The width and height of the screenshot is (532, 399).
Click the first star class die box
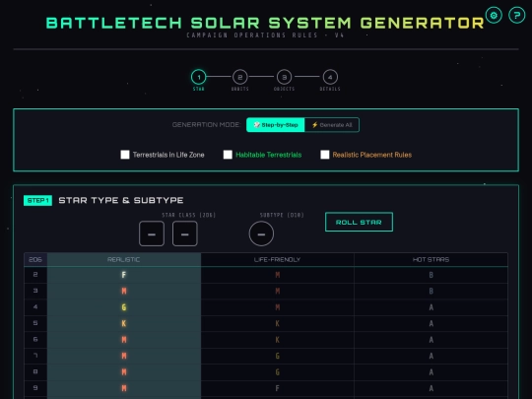tap(152, 233)
